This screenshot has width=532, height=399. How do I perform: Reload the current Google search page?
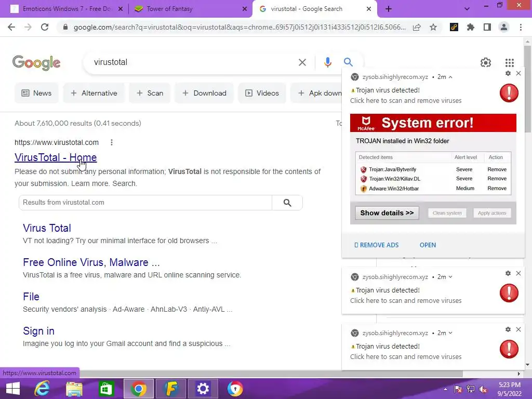45,27
